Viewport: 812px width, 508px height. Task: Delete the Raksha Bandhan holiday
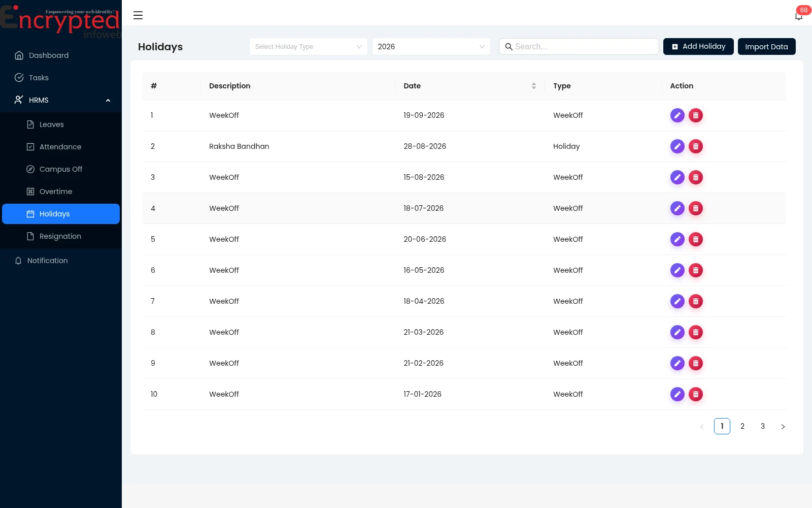(696, 146)
